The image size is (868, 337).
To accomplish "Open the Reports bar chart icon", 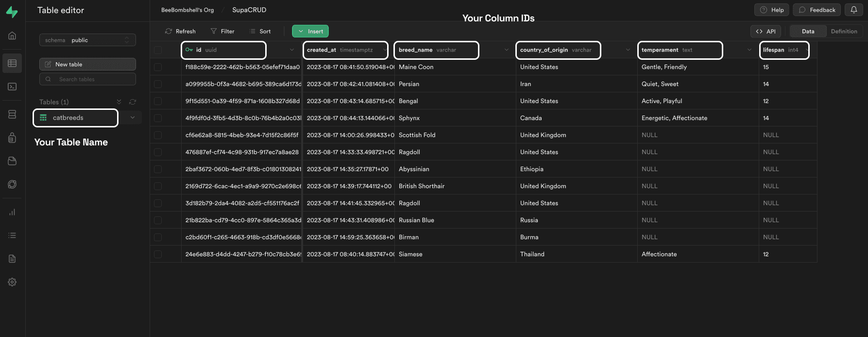I will 12,212.
